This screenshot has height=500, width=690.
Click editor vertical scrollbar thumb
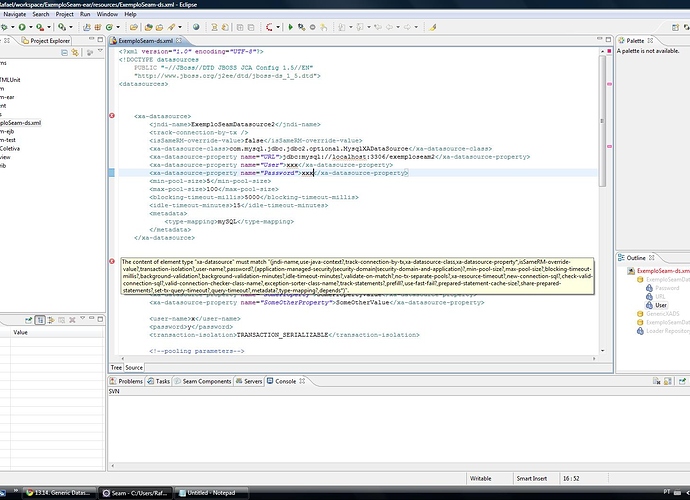(602, 121)
